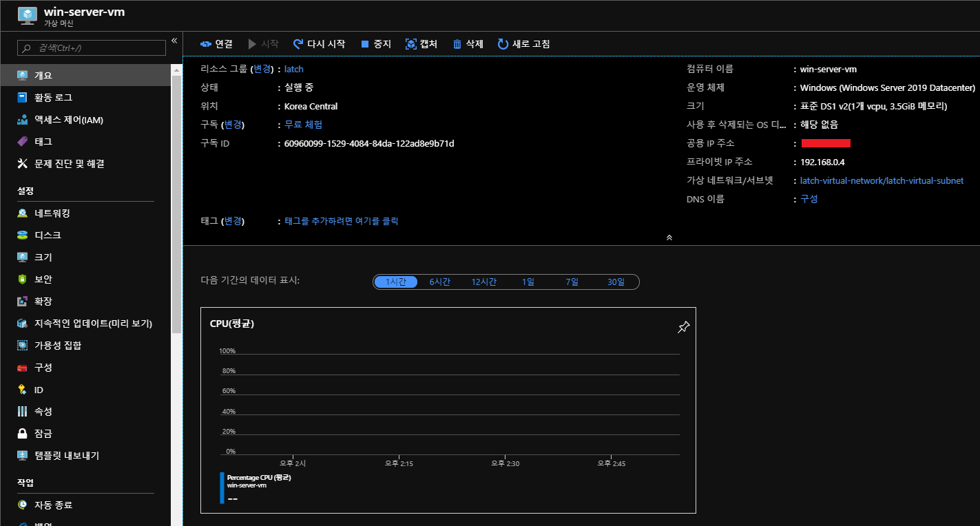
Task: Click the Windows Server 2019 Datacenter OS value
Action: point(888,87)
